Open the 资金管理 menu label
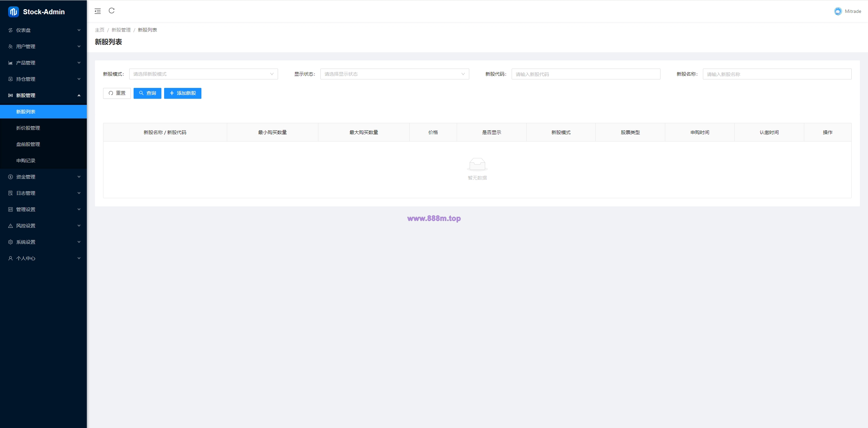This screenshot has width=868, height=428. [26, 177]
